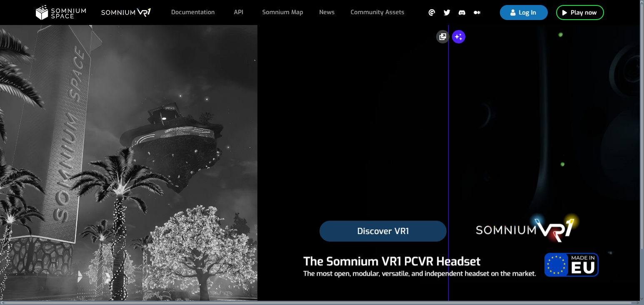
Task: Open the Twitter bird icon
Action: pos(447,13)
